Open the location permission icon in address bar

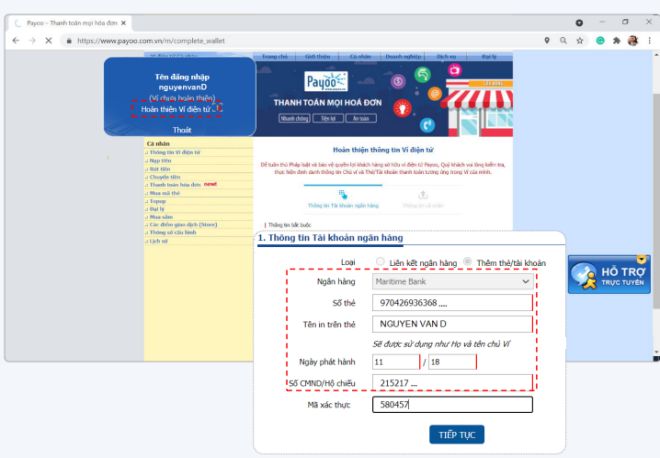point(547,40)
